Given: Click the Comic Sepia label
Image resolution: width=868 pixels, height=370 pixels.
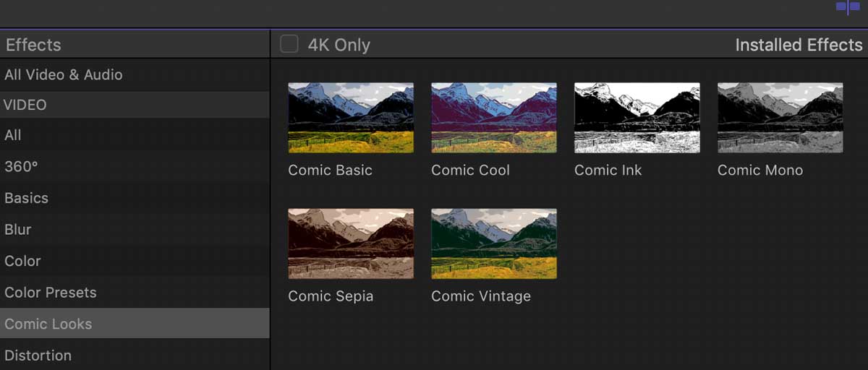Looking at the screenshot, I should 331,296.
